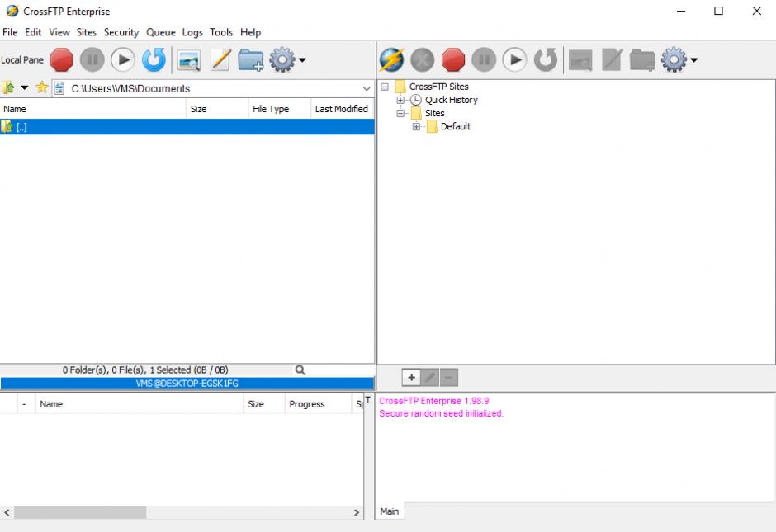Click the grayed Disconnect icon

pos(422,60)
